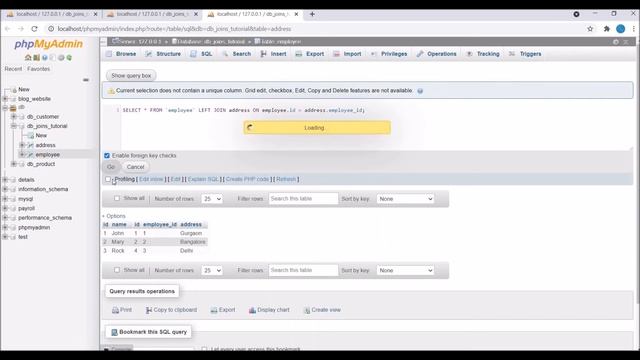Open Chrome three-dot menu

pos(633,29)
